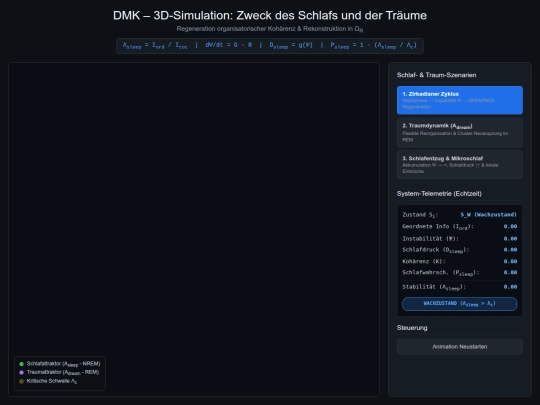Click the WACHZUSTAND status badge
Screen dimensions: 540x405
pyautogui.click(x=460, y=304)
